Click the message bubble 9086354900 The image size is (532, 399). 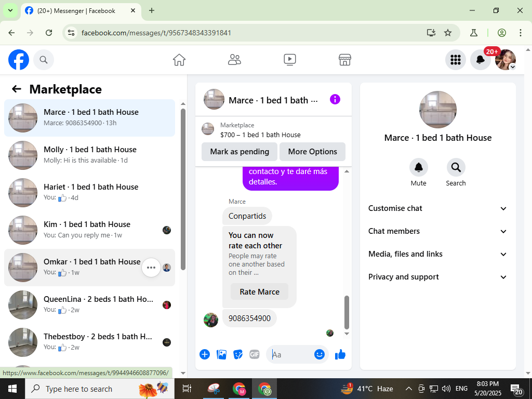(249, 318)
